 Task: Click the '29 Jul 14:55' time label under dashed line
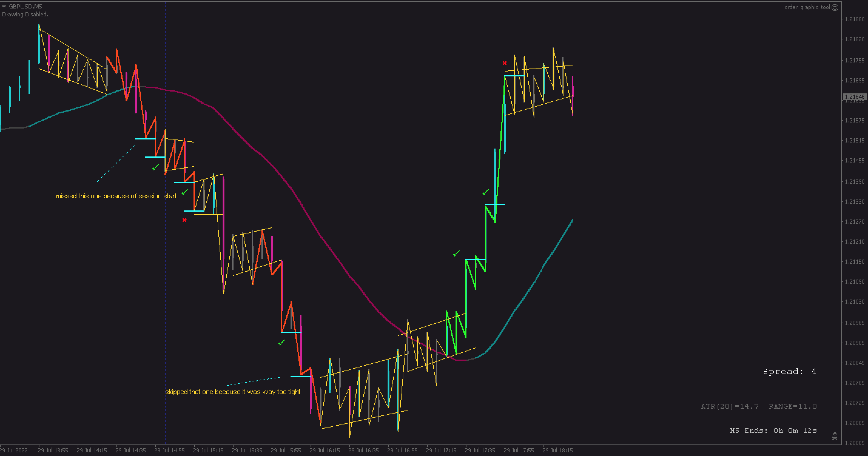click(169, 450)
